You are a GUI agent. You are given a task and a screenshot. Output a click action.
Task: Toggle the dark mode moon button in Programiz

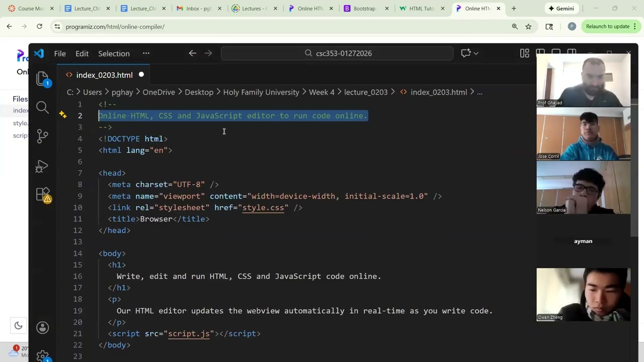(19, 326)
